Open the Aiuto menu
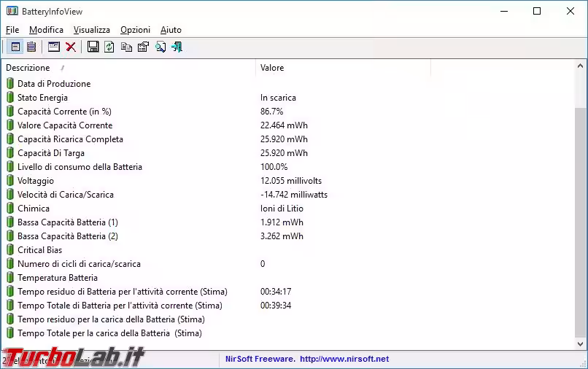The height and width of the screenshot is (369, 588). pyautogui.click(x=171, y=30)
